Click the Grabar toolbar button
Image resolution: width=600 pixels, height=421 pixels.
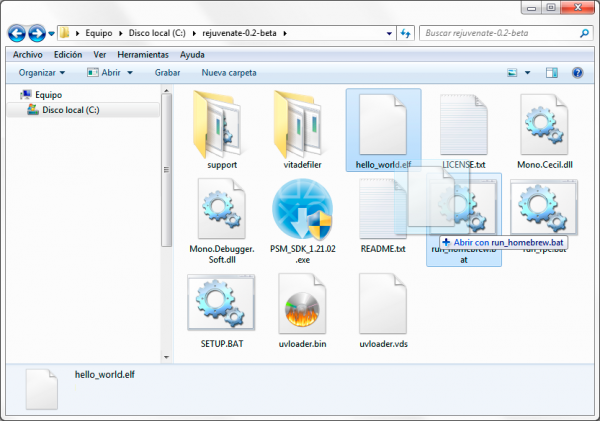click(167, 73)
